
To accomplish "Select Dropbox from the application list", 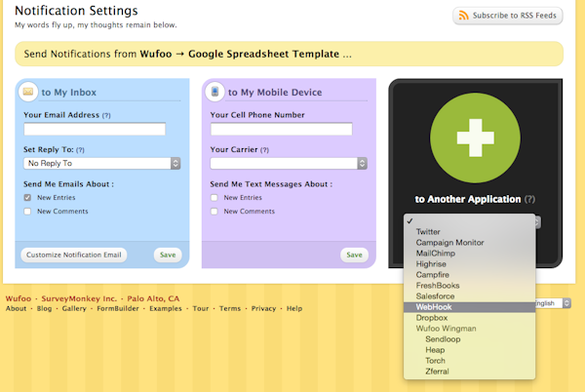I will click(469, 318).
